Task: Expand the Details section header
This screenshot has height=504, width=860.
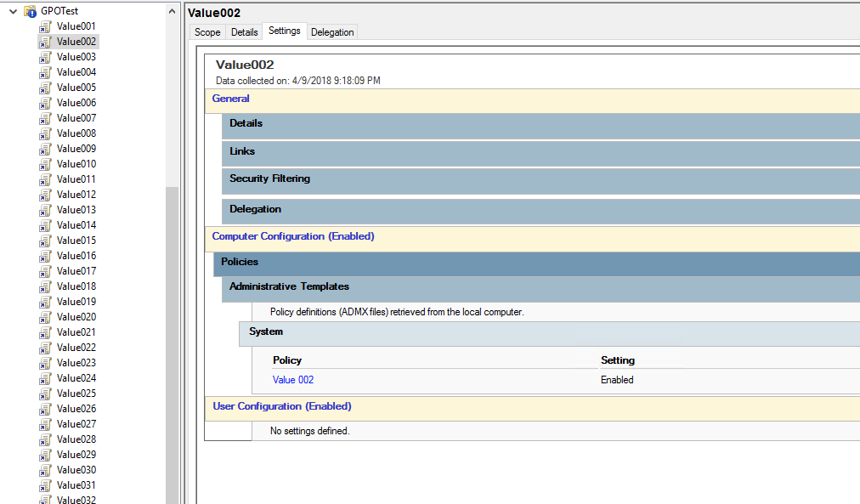Action: tap(246, 123)
